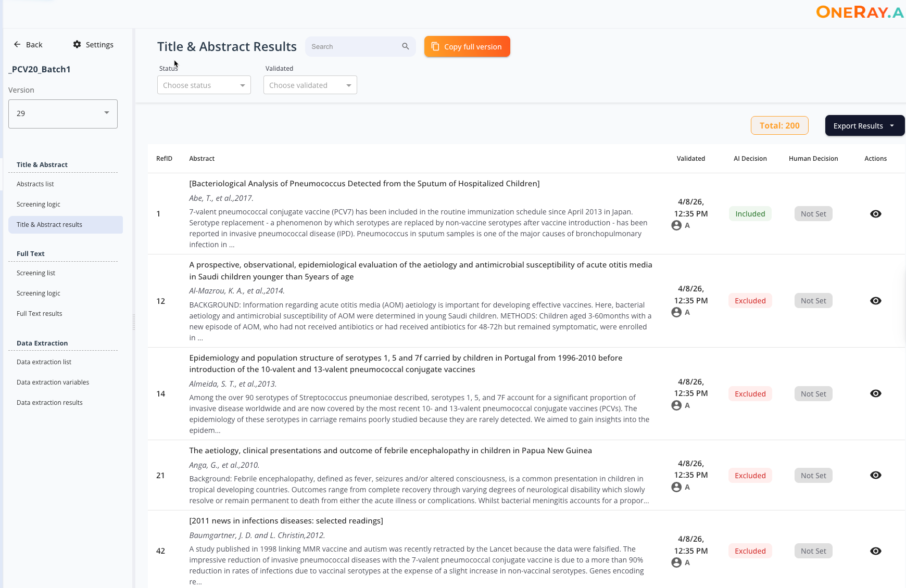The height and width of the screenshot is (588, 906).
Task: Click the validator avatar icon for RefID 1
Action: (x=676, y=225)
